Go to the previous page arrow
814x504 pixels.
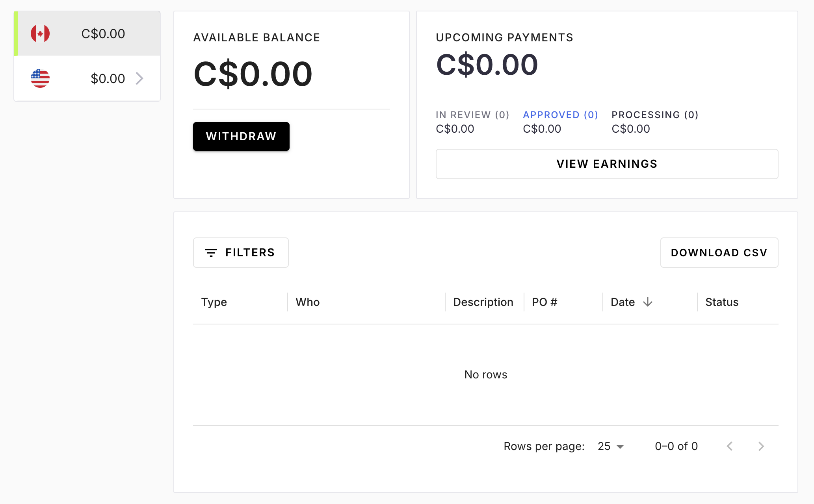[x=730, y=446]
